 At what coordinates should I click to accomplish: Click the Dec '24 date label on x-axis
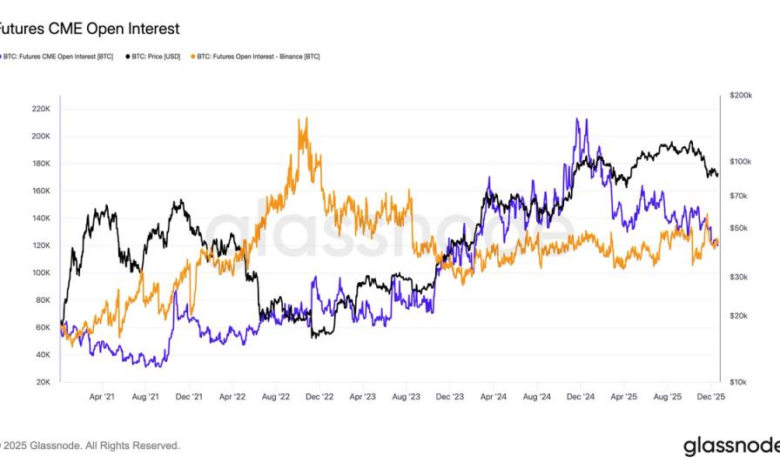point(579,396)
